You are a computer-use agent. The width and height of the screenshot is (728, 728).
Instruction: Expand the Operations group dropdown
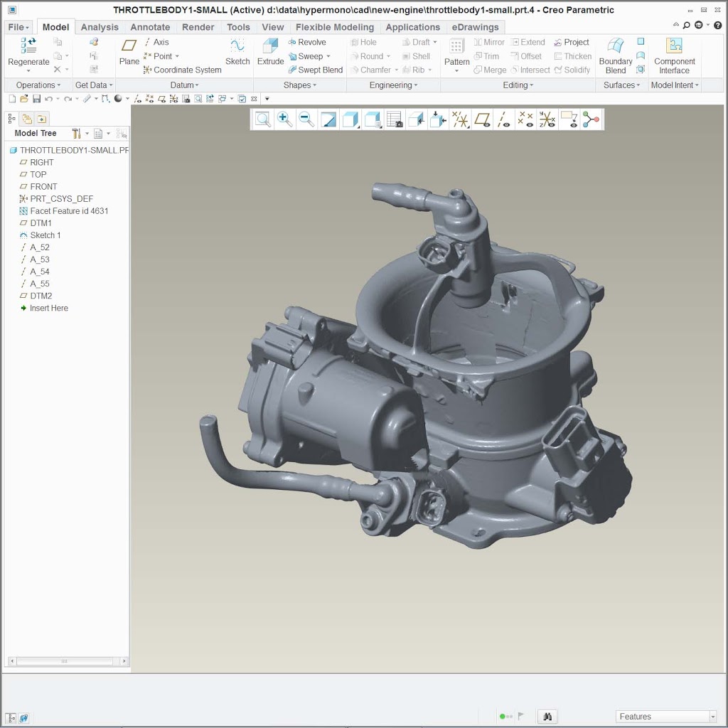point(38,85)
